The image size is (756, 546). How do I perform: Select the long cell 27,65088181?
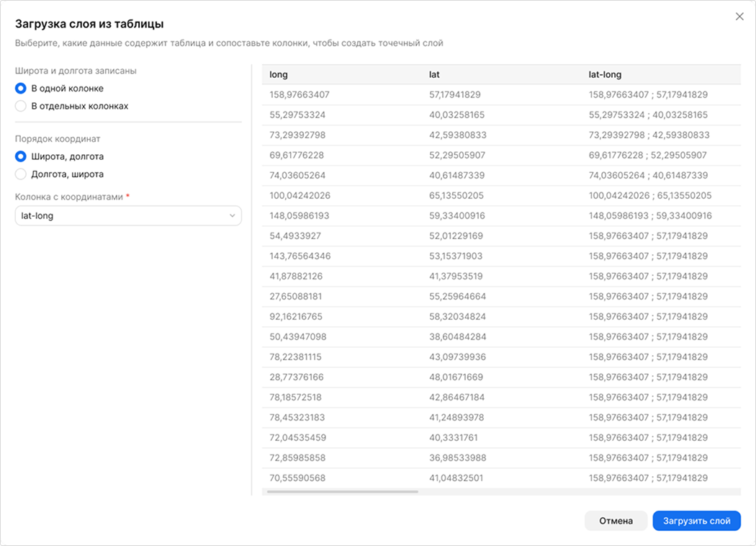[295, 297]
